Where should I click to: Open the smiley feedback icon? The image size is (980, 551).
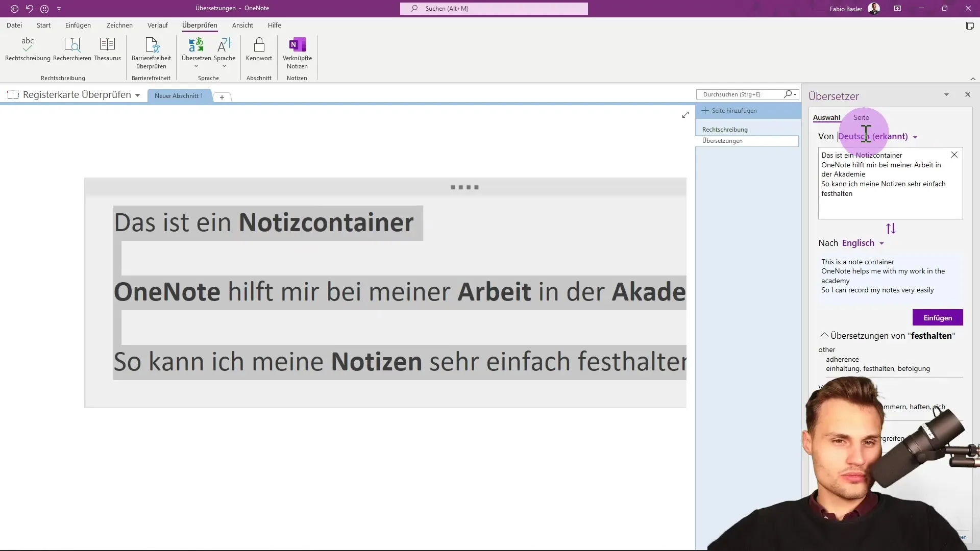coord(44,9)
